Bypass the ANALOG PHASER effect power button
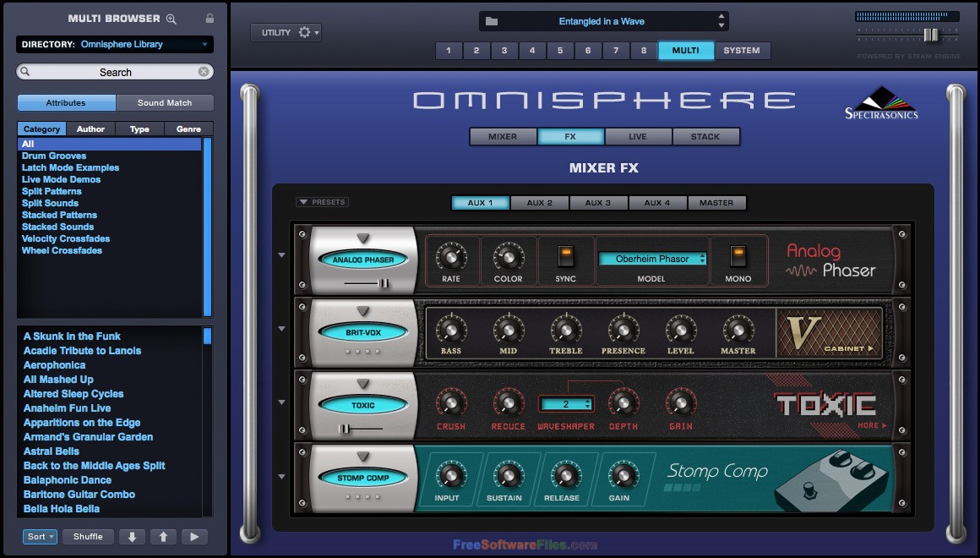Viewport: 980px width, 558px height. (363, 260)
